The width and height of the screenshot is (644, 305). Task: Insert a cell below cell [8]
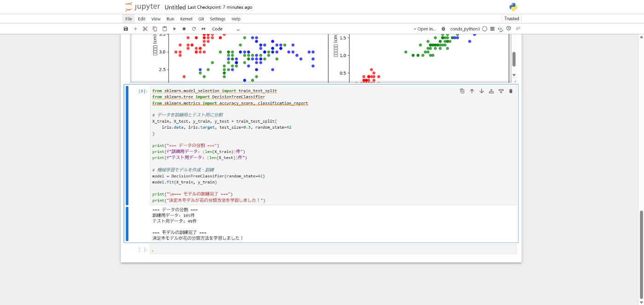(501, 91)
